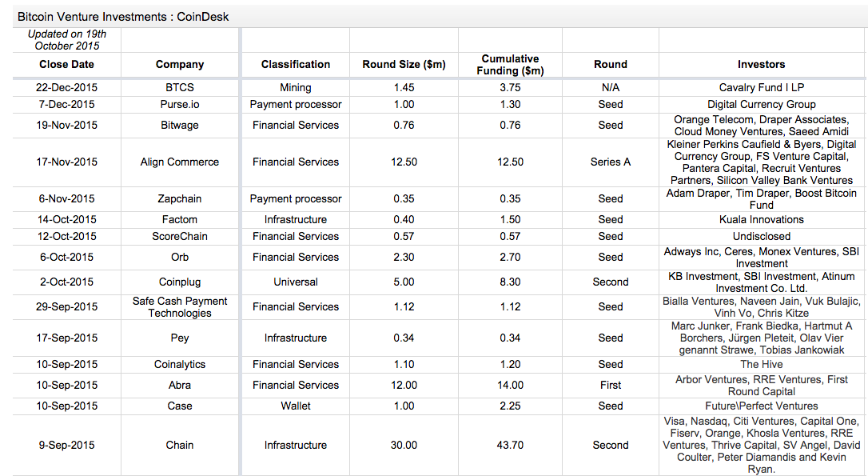Click the 'Classification' column header
868x476 pixels.
coord(296,64)
